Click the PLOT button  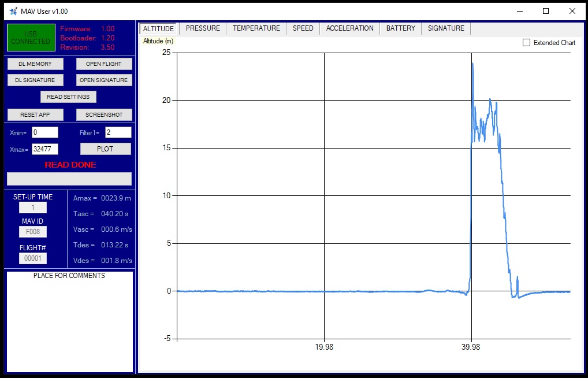click(x=105, y=149)
